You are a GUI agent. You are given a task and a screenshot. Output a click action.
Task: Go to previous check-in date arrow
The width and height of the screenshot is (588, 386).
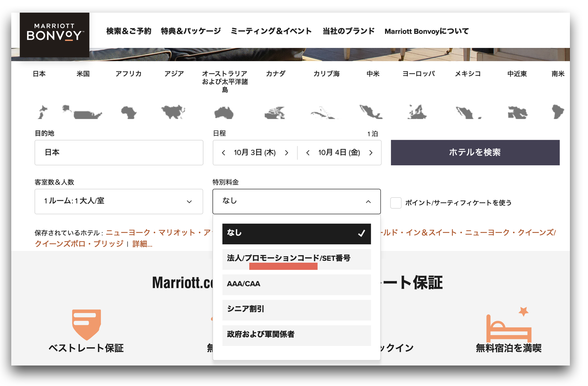(224, 153)
